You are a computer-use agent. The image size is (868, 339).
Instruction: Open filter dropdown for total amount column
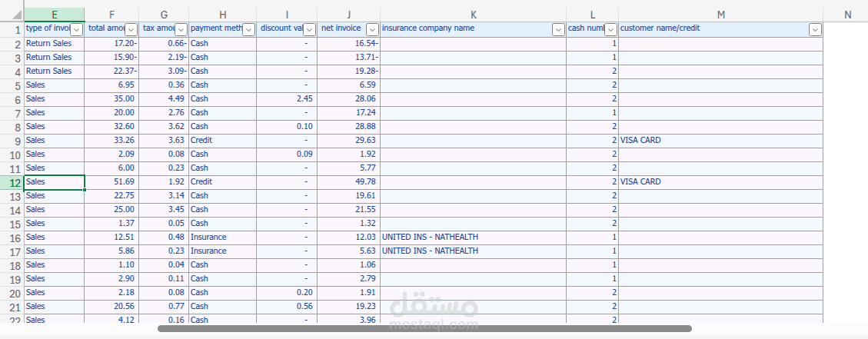[131, 30]
